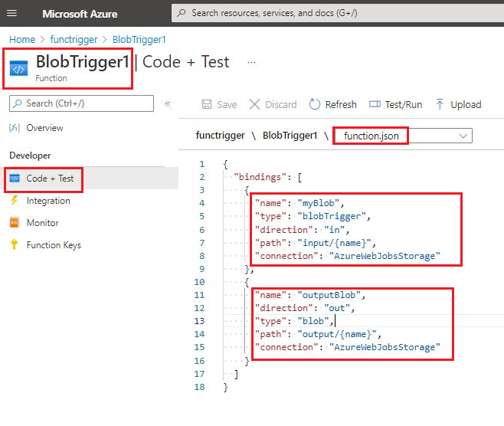
Task: Click the Developer section heading
Action: [x=30, y=156]
